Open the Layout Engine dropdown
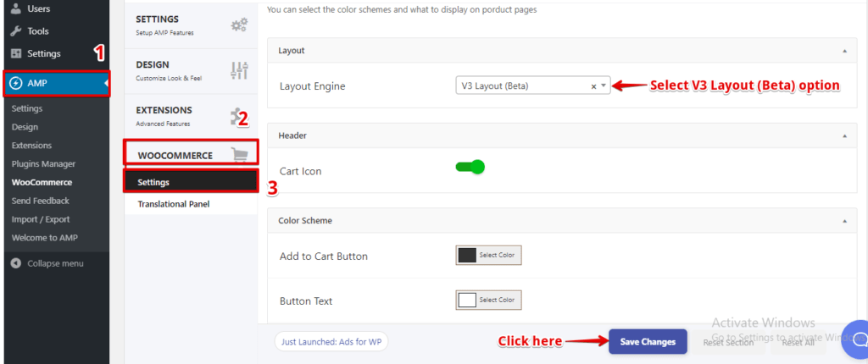This screenshot has height=364, width=868. [532, 85]
